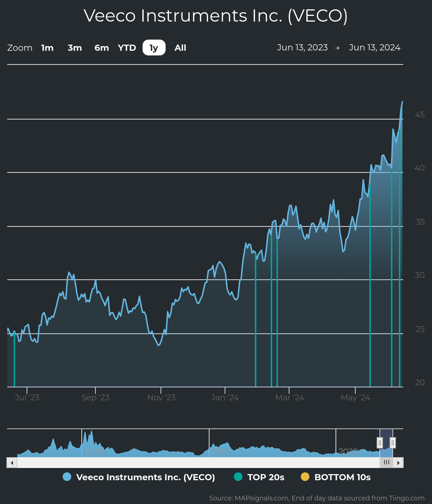Click the navigator left handle
Screen dimensions: 432x504
coord(380,442)
